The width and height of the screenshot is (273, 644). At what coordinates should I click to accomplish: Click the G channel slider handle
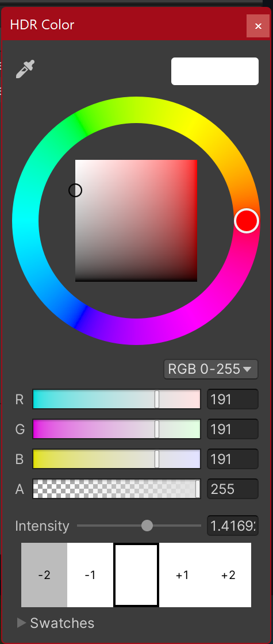point(157,429)
